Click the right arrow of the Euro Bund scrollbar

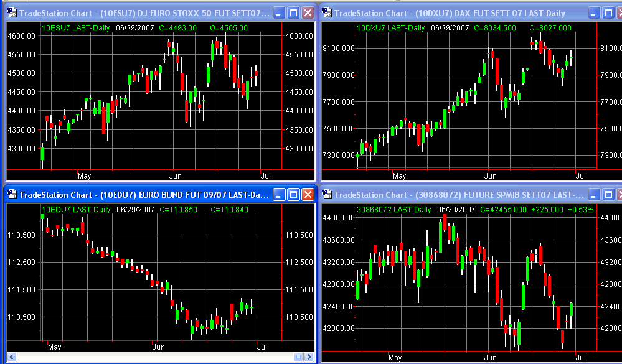(x=309, y=357)
